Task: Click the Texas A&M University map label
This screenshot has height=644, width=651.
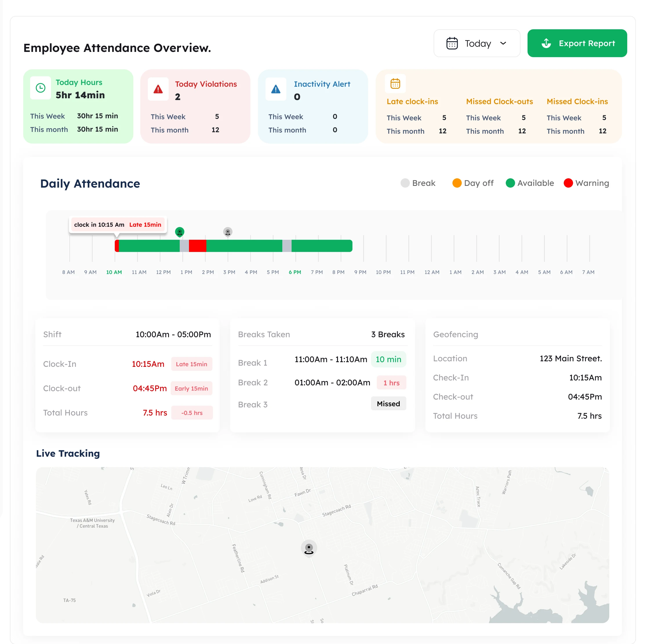Action: pos(92,523)
